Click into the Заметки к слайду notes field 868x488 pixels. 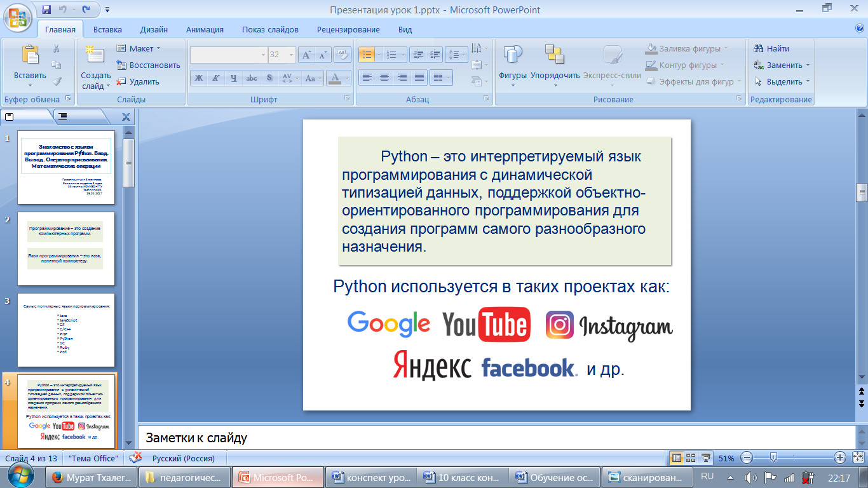pos(496,438)
